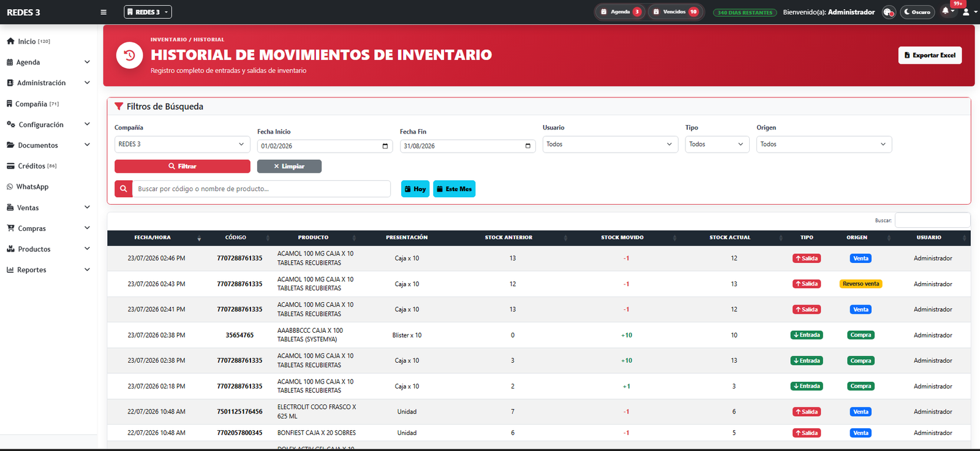Click Entrada badge in AAABBBCCC row
Image resolution: width=980 pixels, height=451 pixels.
pyautogui.click(x=807, y=335)
